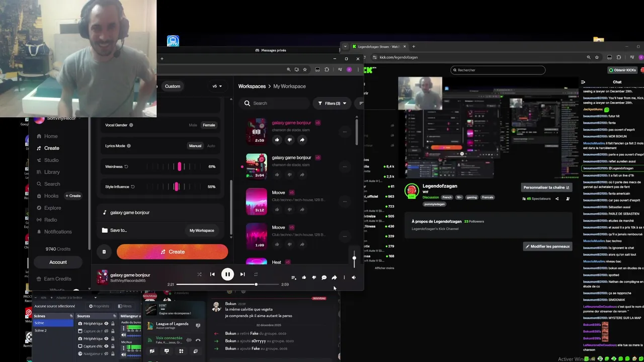Share the first galaxy game bonjour song

click(x=302, y=140)
